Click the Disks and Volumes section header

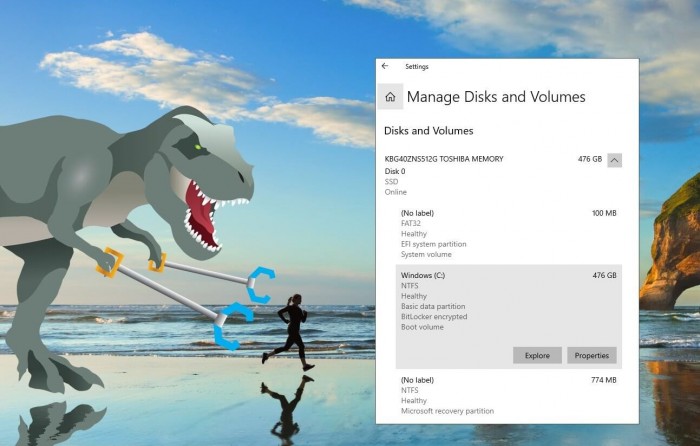(x=428, y=131)
